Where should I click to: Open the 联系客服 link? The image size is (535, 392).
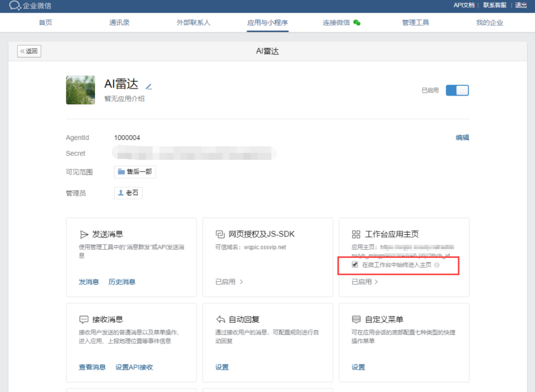coord(495,5)
